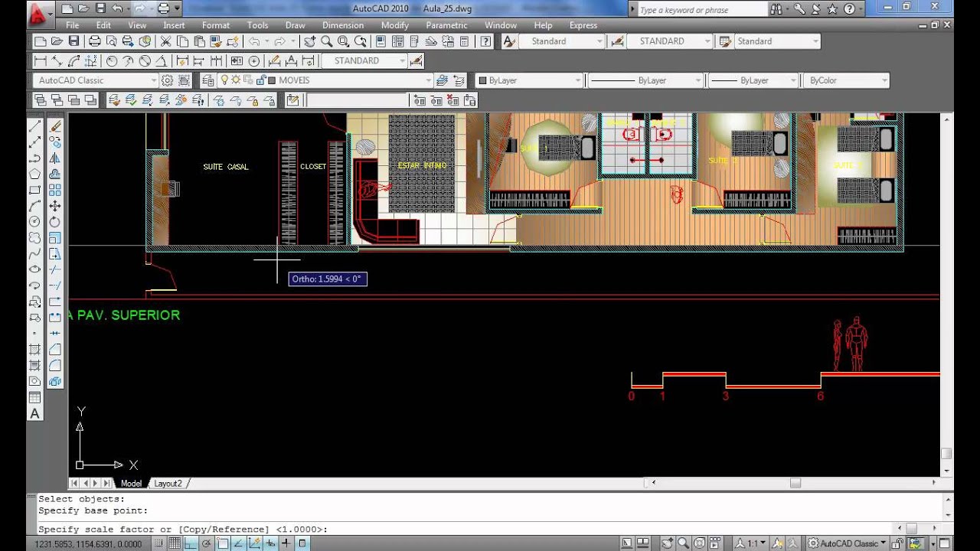This screenshot has width=980, height=551.
Task: Toggle Object Snap in status bar
Action: [x=222, y=543]
